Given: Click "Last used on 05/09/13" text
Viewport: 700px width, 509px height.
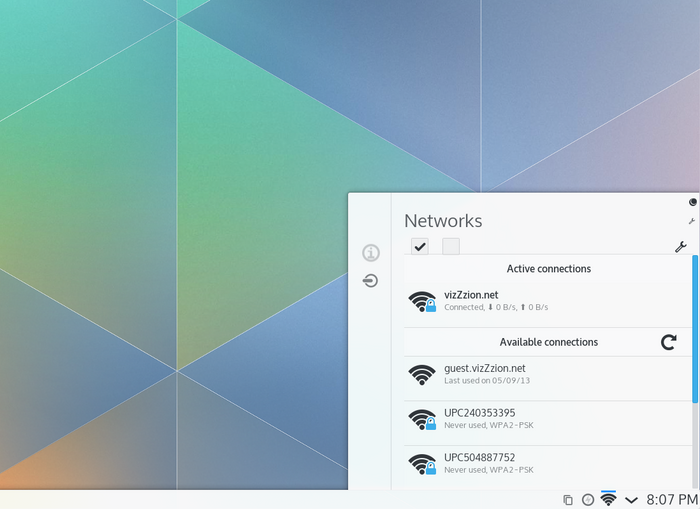Looking at the screenshot, I should pyautogui.click(x=487, y=381).
